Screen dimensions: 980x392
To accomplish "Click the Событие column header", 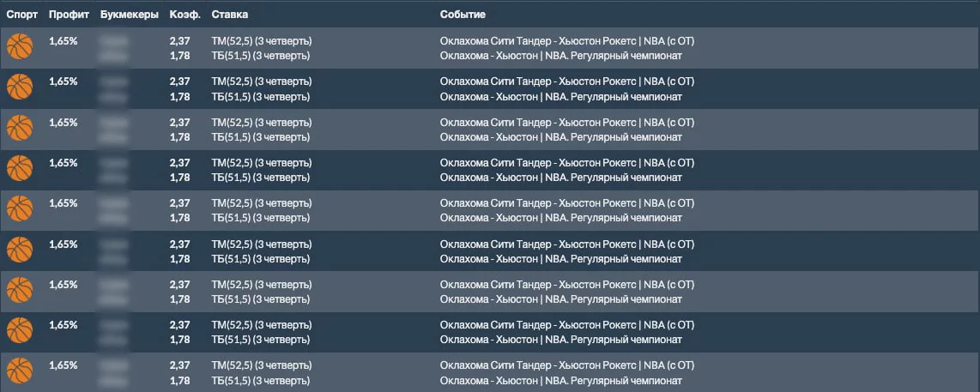I will 463,15.
